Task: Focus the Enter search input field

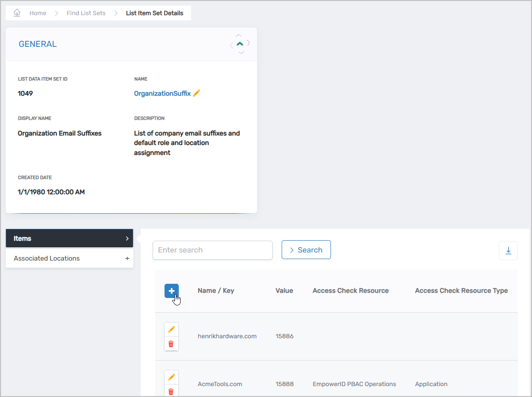Action: click(212, 250)
